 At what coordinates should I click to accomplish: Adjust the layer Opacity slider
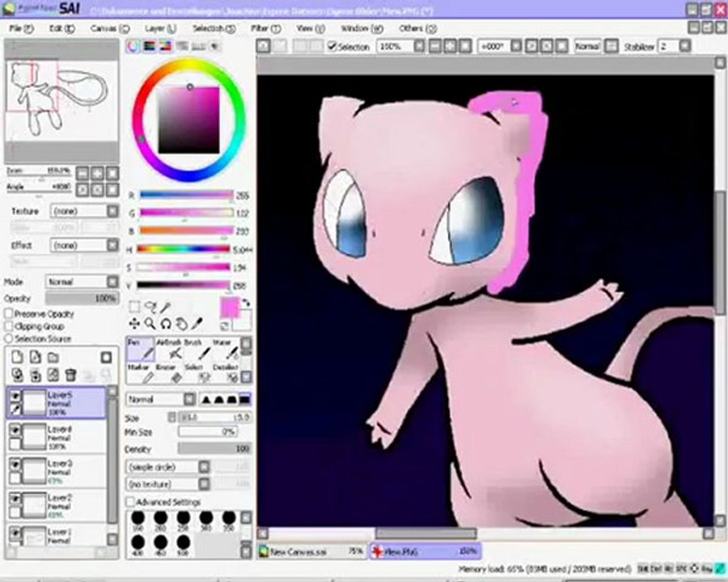[x=82, y=298]
